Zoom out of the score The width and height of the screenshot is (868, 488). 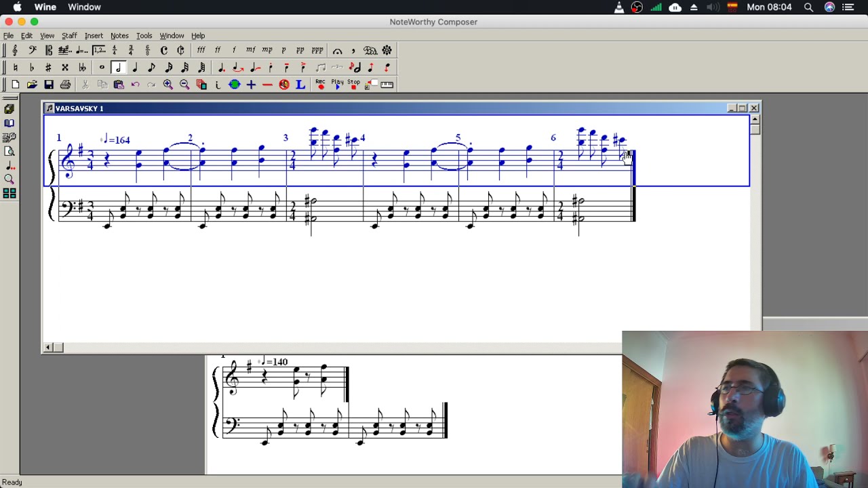[x=184, y=84]
